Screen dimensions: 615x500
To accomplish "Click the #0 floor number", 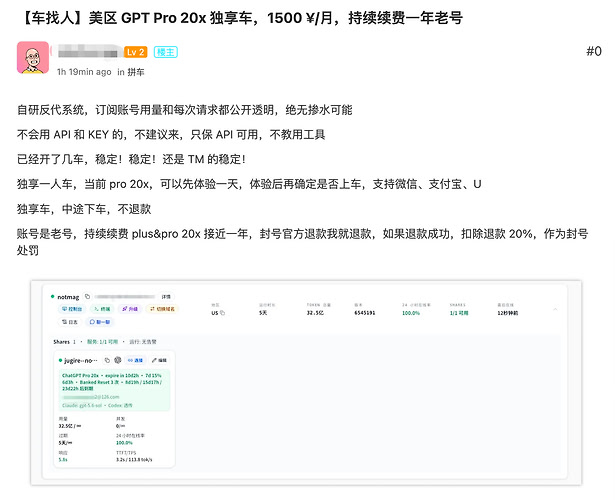I will coord(594,51).
